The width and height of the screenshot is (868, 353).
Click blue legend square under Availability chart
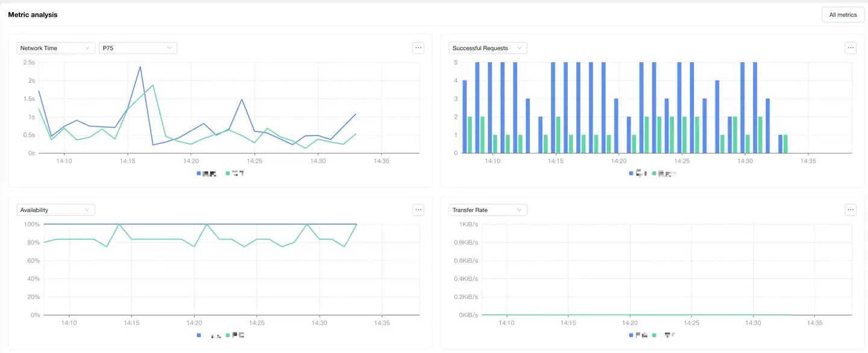click(199, 335)
